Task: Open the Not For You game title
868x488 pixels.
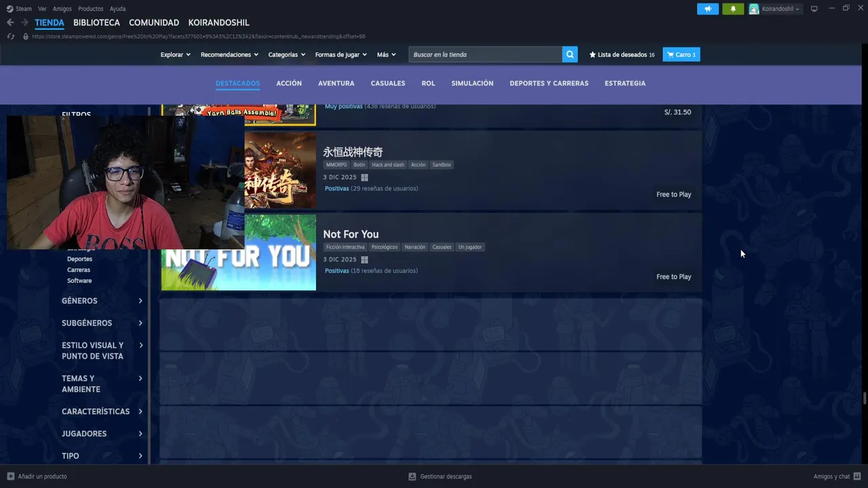Action: (x=351, y=235)
